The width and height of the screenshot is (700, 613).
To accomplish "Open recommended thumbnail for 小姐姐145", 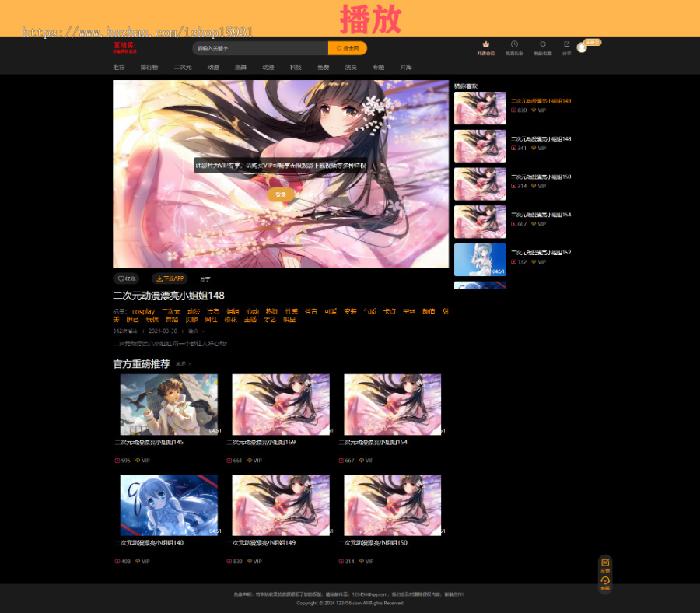I will pos(169,405).
